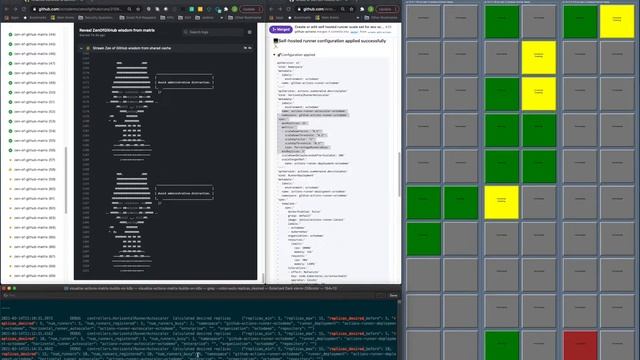Click the Search logs field
Screen dimensions: 640x360
pos(213,32)
